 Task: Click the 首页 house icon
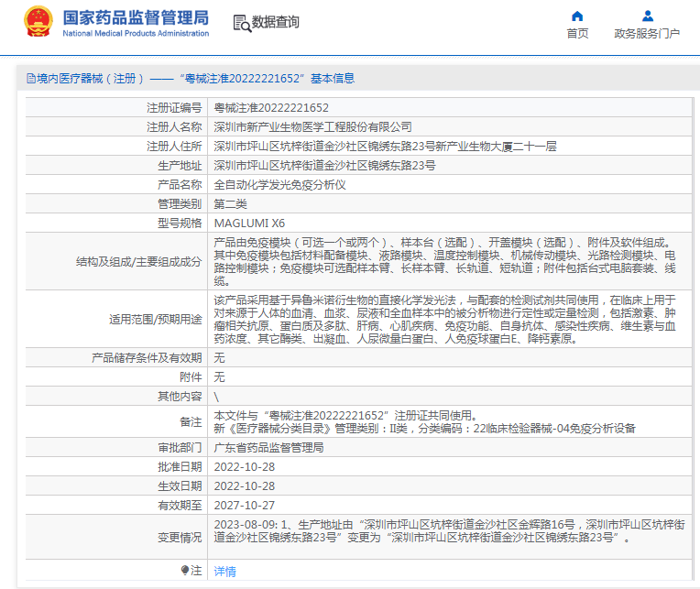[x=577, y=16]
